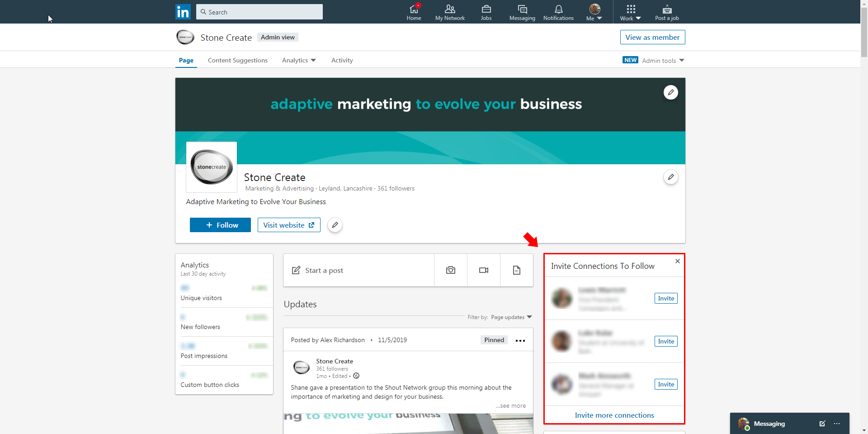Add a video with the video camera icon
868x434 pixels.
pos(484,270)
